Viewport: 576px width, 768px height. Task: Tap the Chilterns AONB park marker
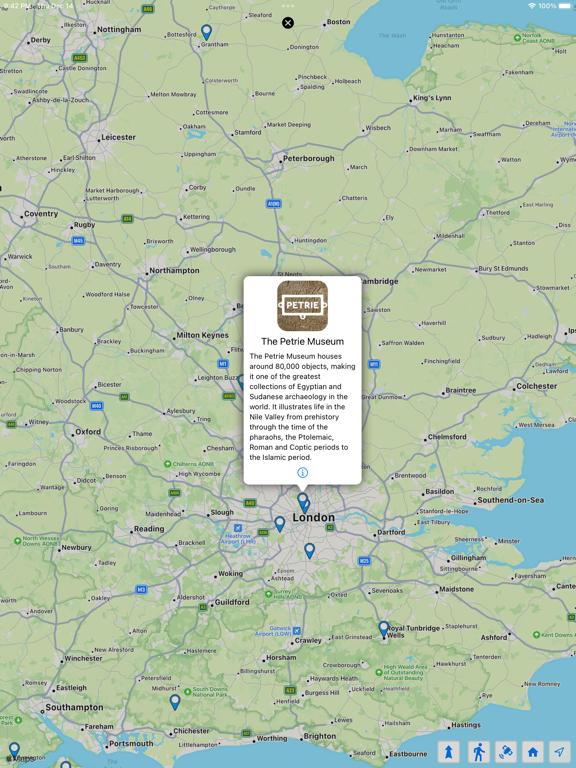tap(168, 463)
